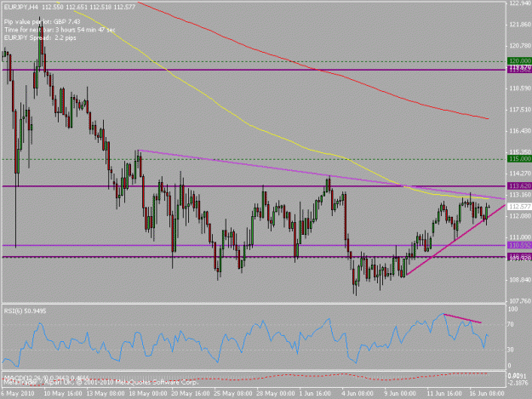This screenshot has height=399, width=532.
Task: Select the pink divergence line on the RSI
Action: 462,318
